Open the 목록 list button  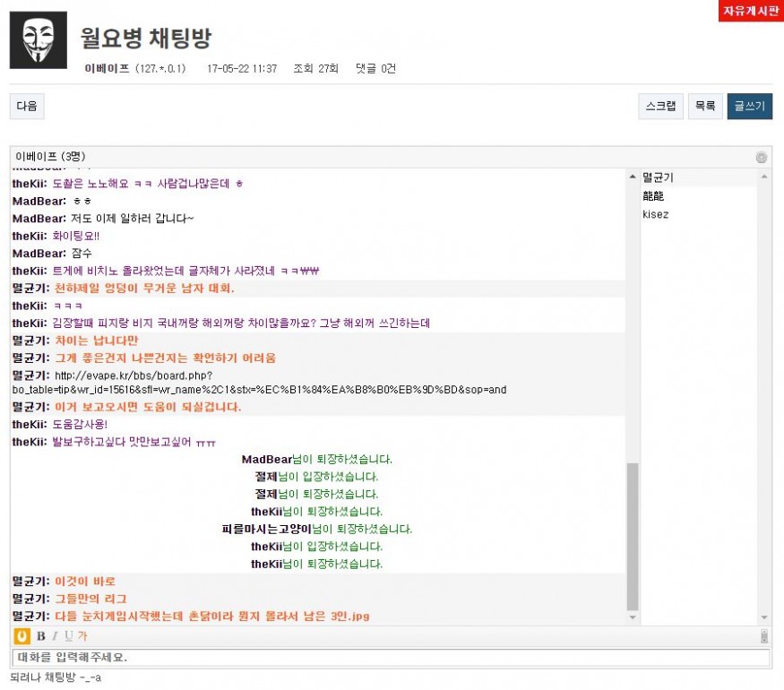coord(705,106)
